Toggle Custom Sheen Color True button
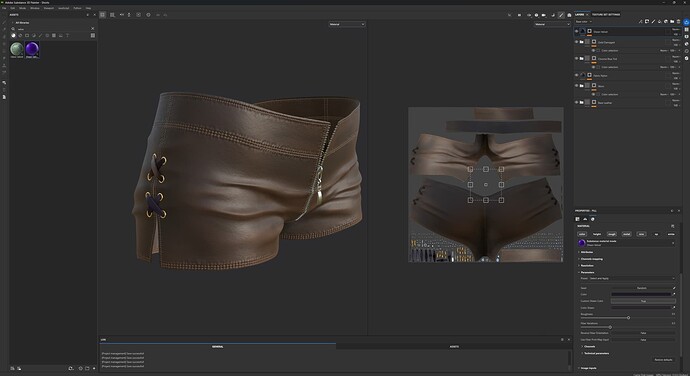 click(x=643, y=301)
